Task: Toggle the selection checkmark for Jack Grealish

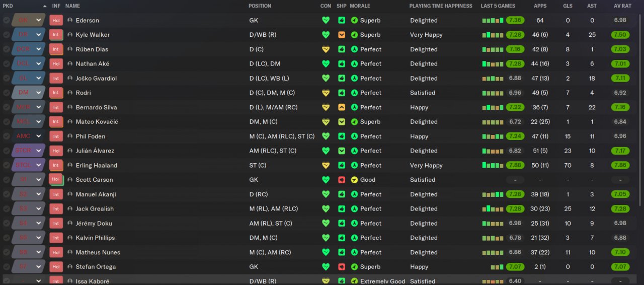Action: [x=6, y=209]
